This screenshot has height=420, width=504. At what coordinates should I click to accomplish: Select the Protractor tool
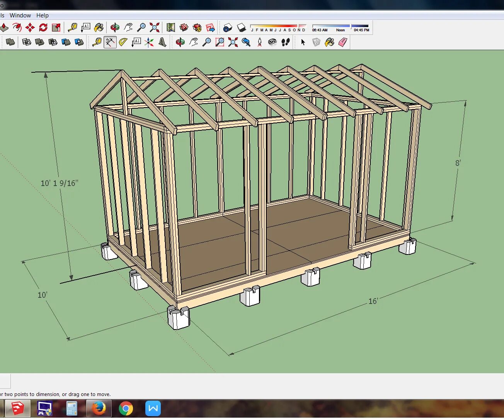(x=123, y=42)
